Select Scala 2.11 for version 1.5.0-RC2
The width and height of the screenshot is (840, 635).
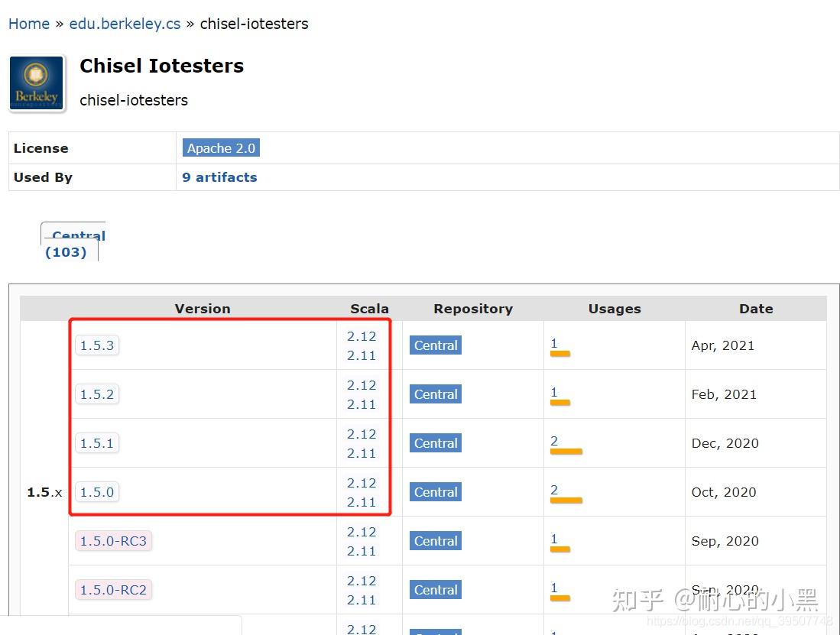click(362, 600)
